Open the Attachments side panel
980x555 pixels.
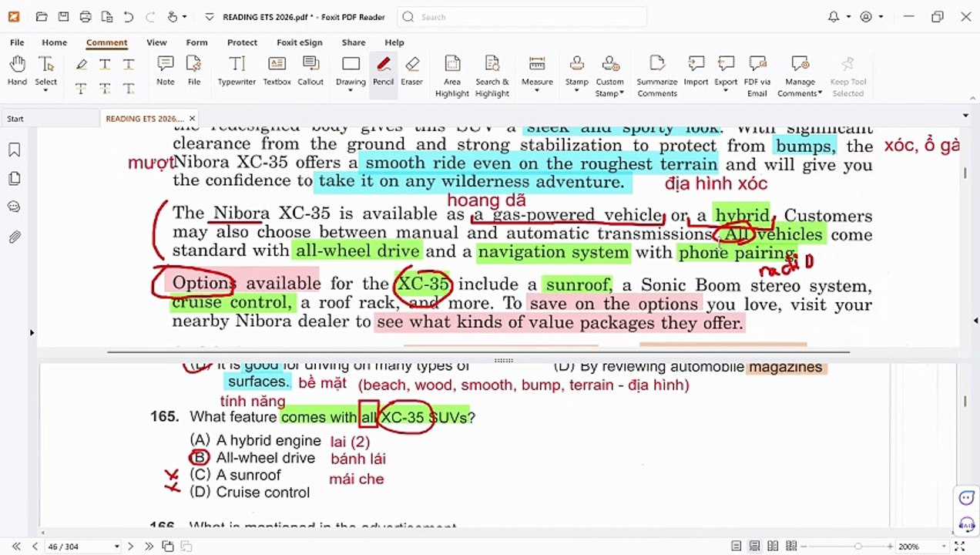pyautogui.click(x=14, y=237)
